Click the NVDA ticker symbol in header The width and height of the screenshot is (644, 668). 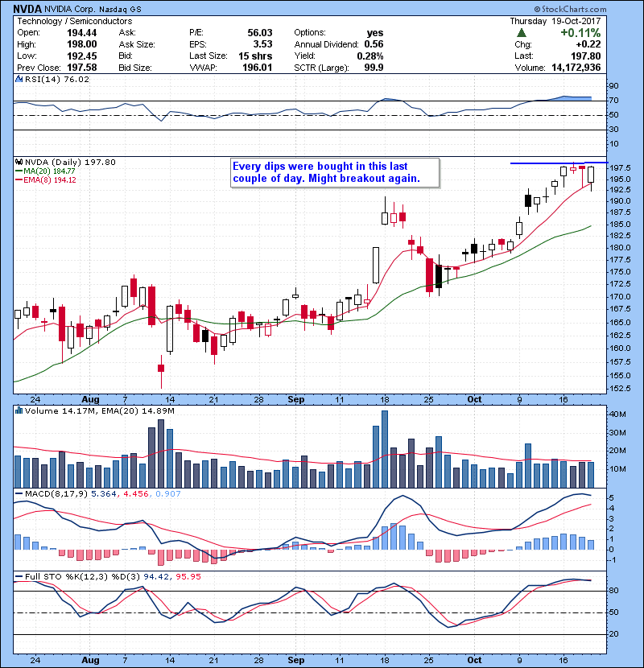pos(27,8)
